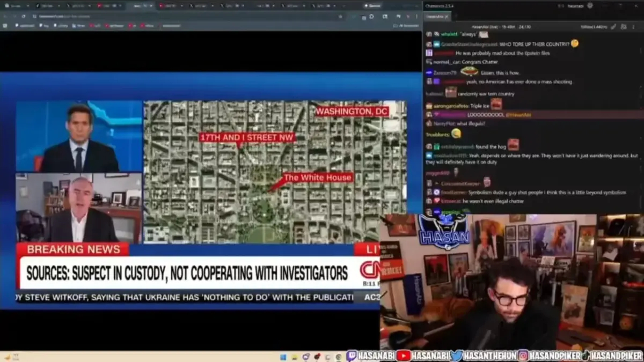The image size is (644, 362).
Task: Open the apps grid shortcut in bookmarks bar
Action: point(4,25)
